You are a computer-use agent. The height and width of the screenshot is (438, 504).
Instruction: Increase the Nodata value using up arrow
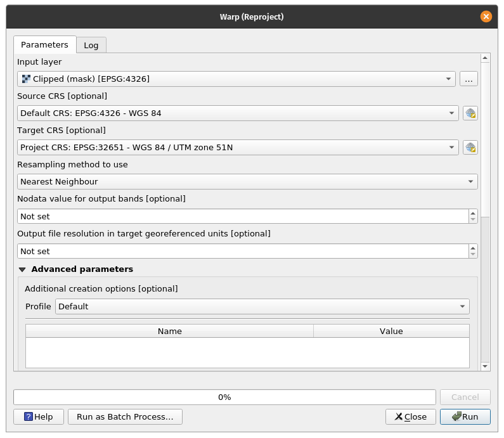473,213
